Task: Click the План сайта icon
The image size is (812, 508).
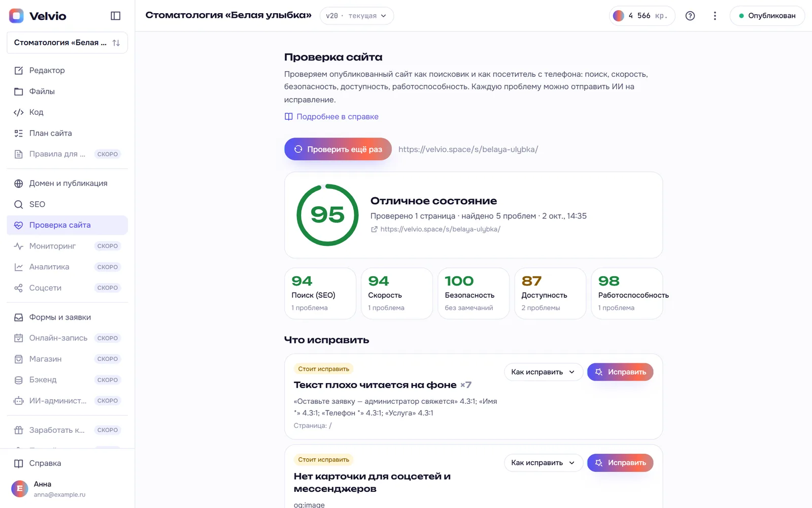Action: click(19, 133)
